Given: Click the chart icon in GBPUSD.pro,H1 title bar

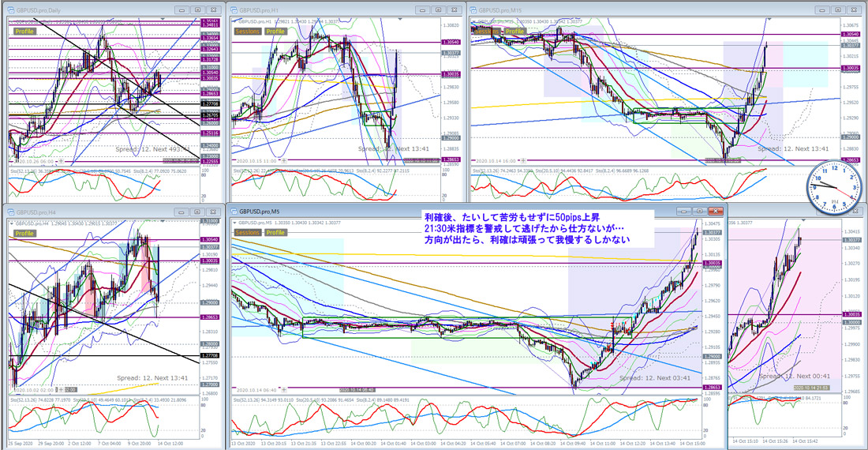Looking at the screenshot, I should 234,10.
